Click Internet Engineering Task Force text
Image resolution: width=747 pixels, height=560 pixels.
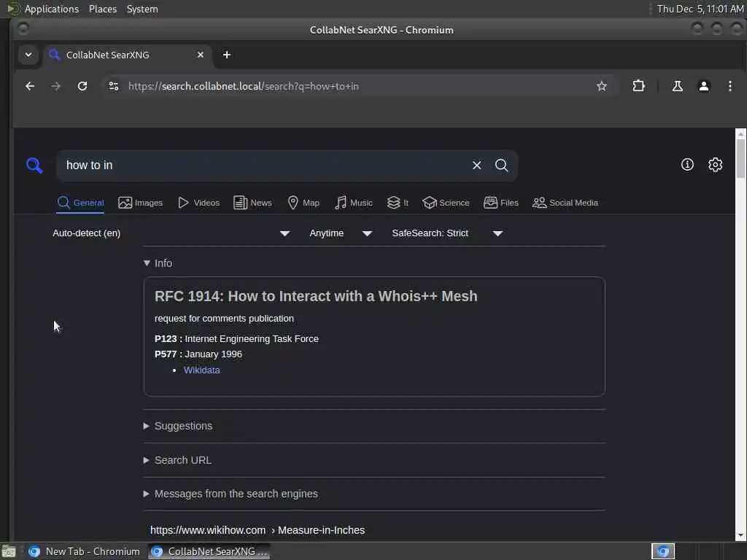[x=252, y=339]
